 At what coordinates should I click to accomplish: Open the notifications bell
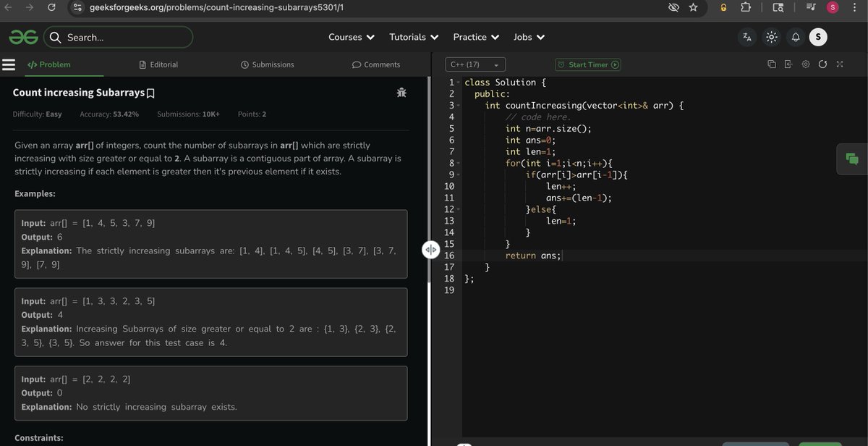tap(796, 37)
